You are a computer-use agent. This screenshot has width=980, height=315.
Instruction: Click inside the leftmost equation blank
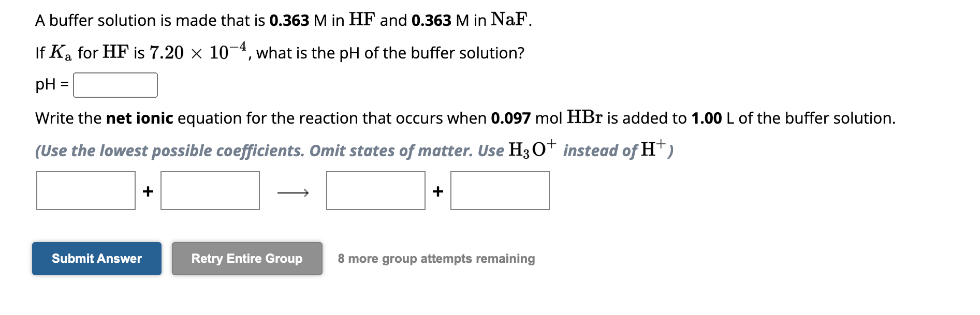86,191
